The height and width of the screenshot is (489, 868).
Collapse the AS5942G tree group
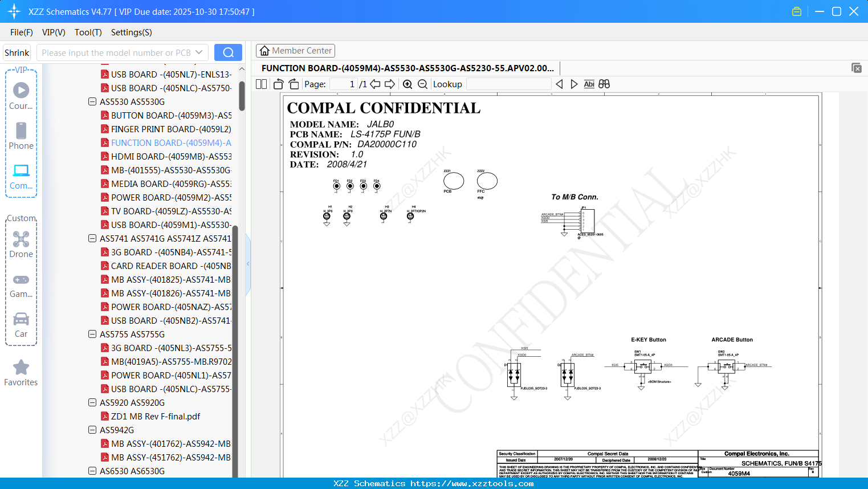click(92, 430)
